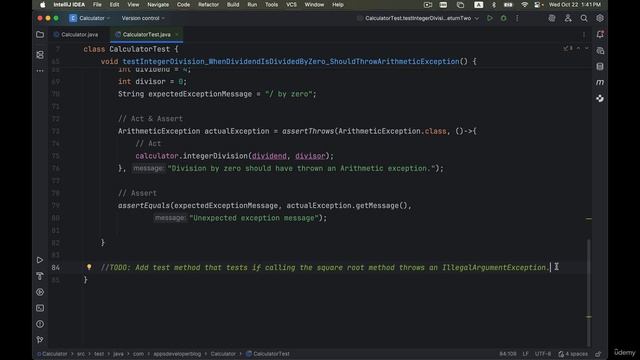Open the Problems tool window icon

(40, 324)
